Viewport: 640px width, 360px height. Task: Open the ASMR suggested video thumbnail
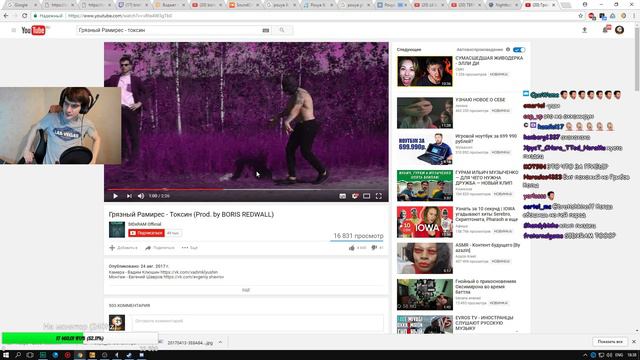pyautogui.click(x=424, y=258)
